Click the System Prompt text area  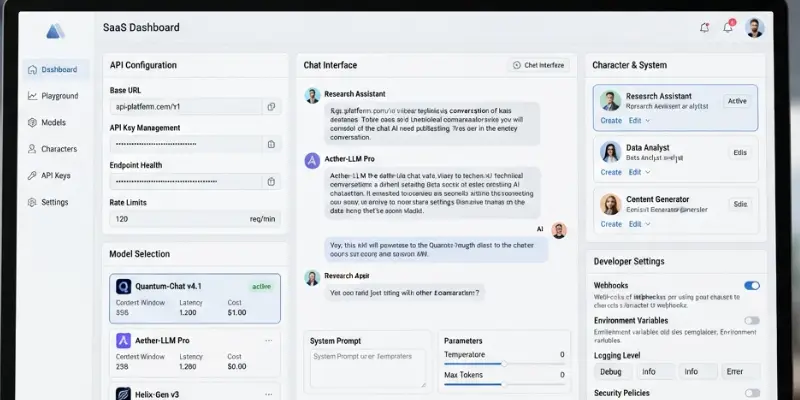pyautogui.click(x=368, y=368)
